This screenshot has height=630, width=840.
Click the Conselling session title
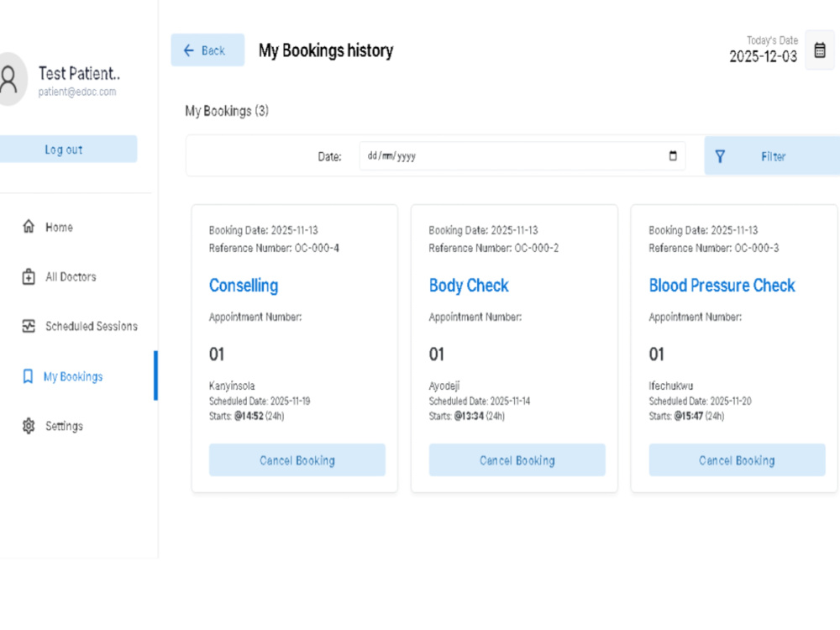[x=244, y=286]
